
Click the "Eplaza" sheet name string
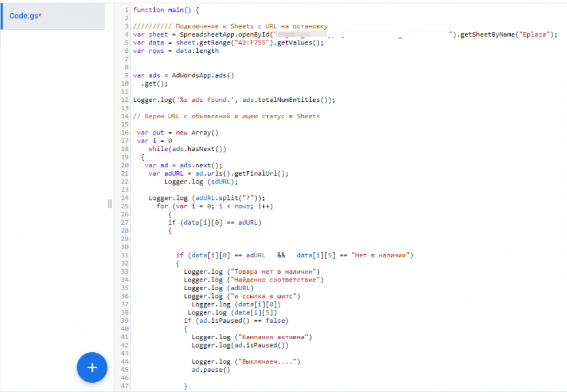(x=536, y=35)
